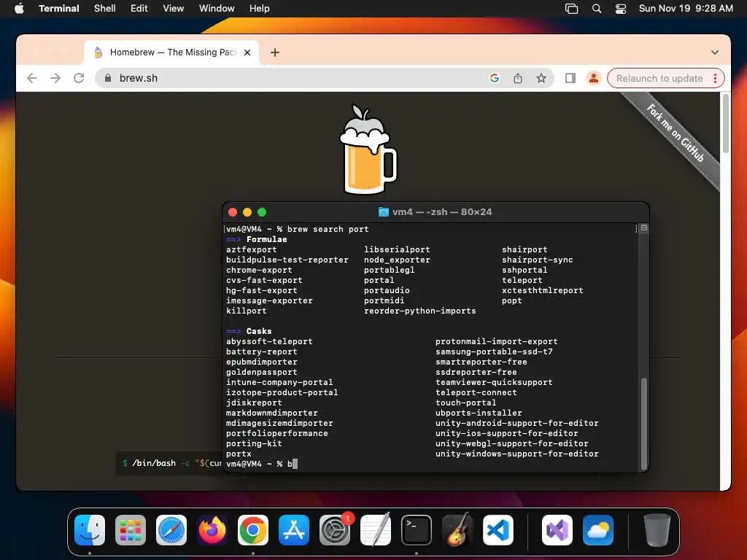The image size is (747, 560).
Task: Click 'teleport' formula name
Action: tap(522, 281)
